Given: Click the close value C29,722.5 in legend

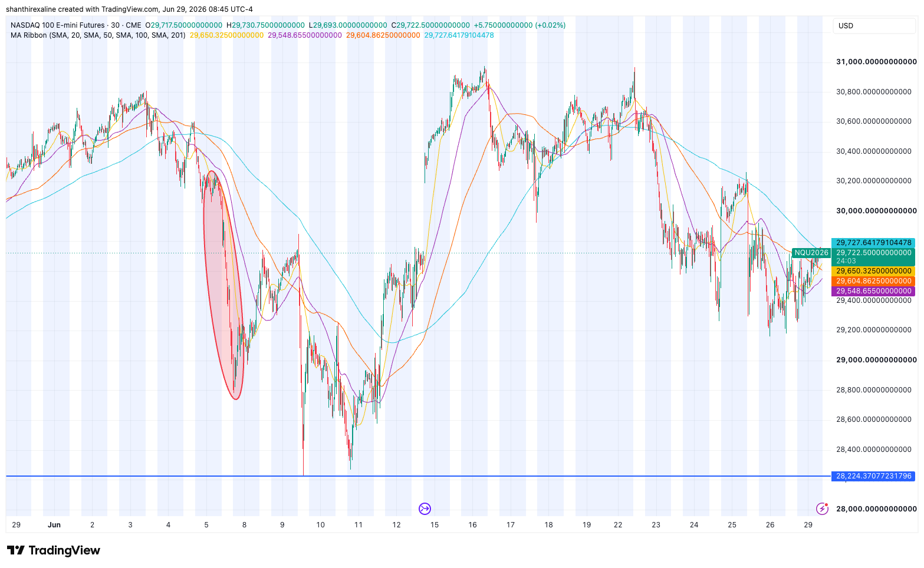Looking at the screenshot, I should click(430, 25).
